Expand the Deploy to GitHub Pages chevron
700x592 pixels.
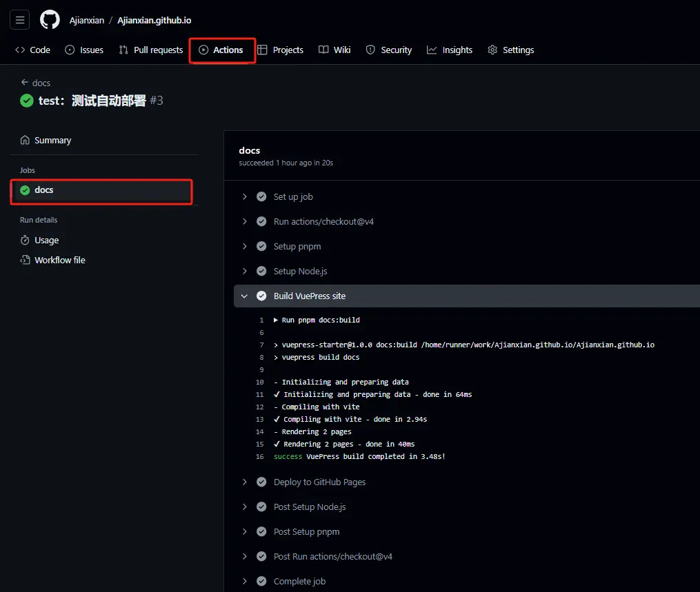(x=245, y=482)
